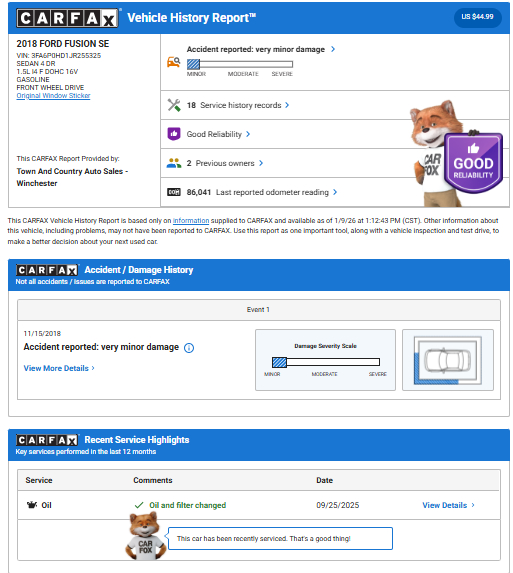This screenshot has width=513, height=573.
Task: Expand the Previous owners chevron
Action: pyautogui.click(x=261, y=163)
